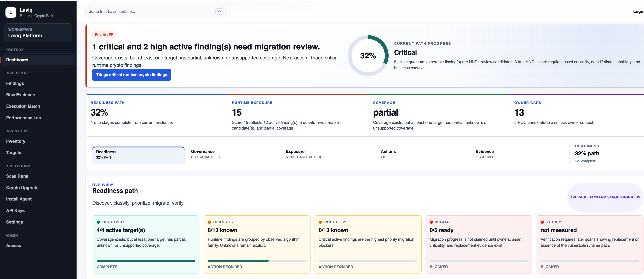
Task: Click the '4/4 active target(s)' value
Action: (121, 230)
